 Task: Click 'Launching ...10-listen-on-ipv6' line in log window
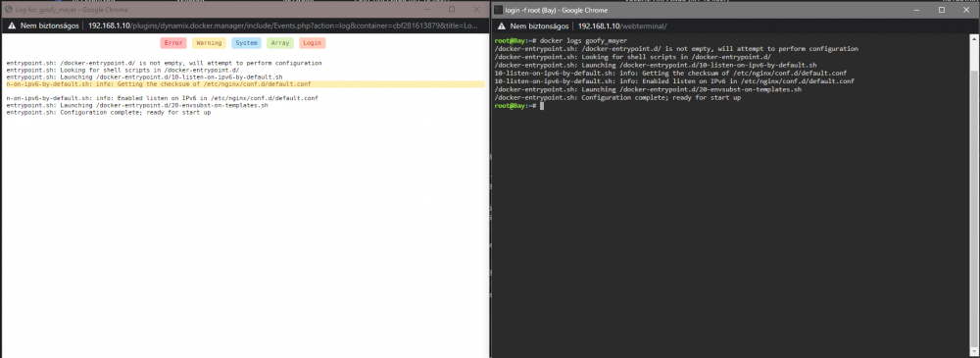point(144,77)
